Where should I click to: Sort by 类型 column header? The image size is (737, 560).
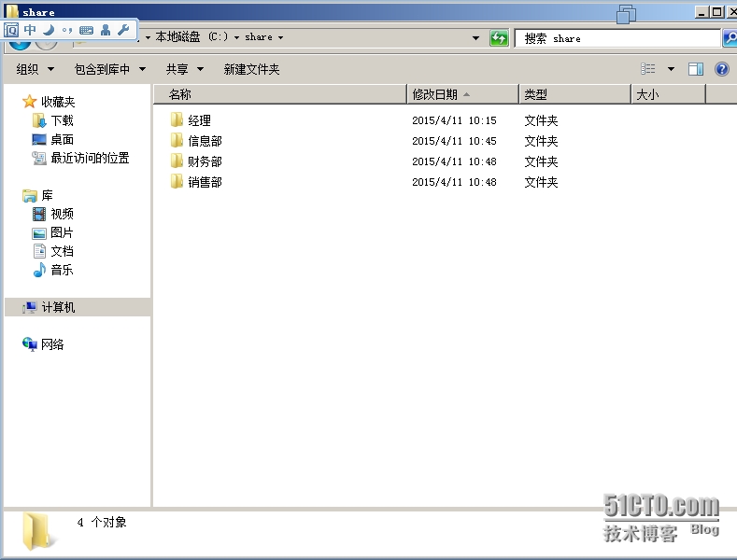click(574, 94)
